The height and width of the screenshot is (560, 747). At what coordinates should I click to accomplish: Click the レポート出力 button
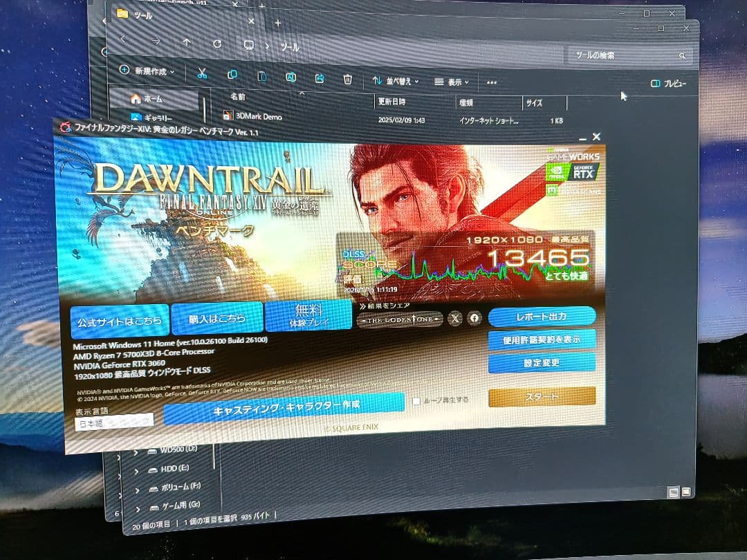tap(542, 317)
